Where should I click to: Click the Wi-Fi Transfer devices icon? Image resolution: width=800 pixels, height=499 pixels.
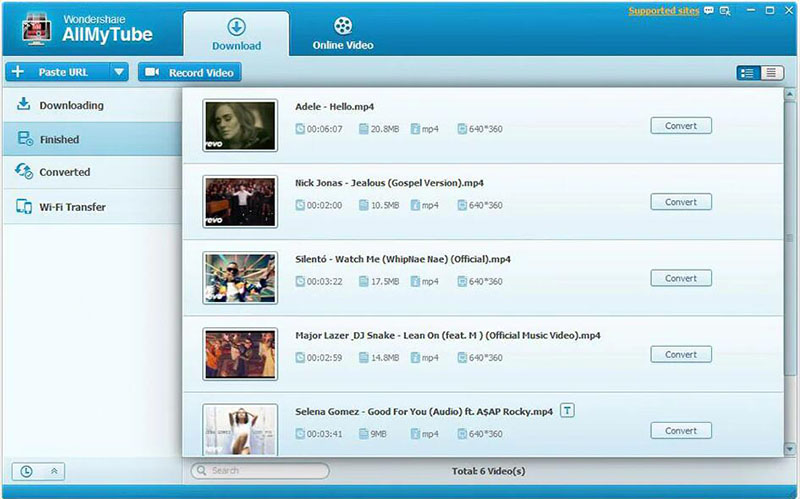24,206
